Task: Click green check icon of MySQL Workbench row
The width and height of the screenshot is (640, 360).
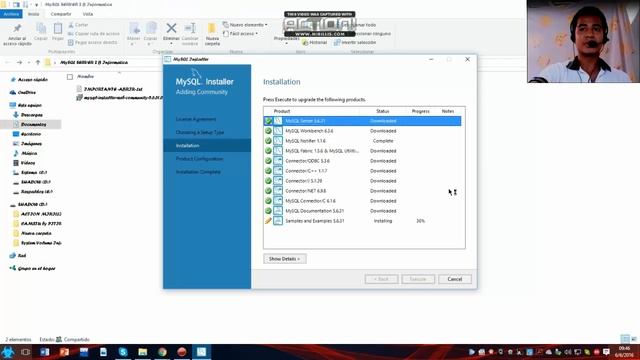Action: click(268, 131)
